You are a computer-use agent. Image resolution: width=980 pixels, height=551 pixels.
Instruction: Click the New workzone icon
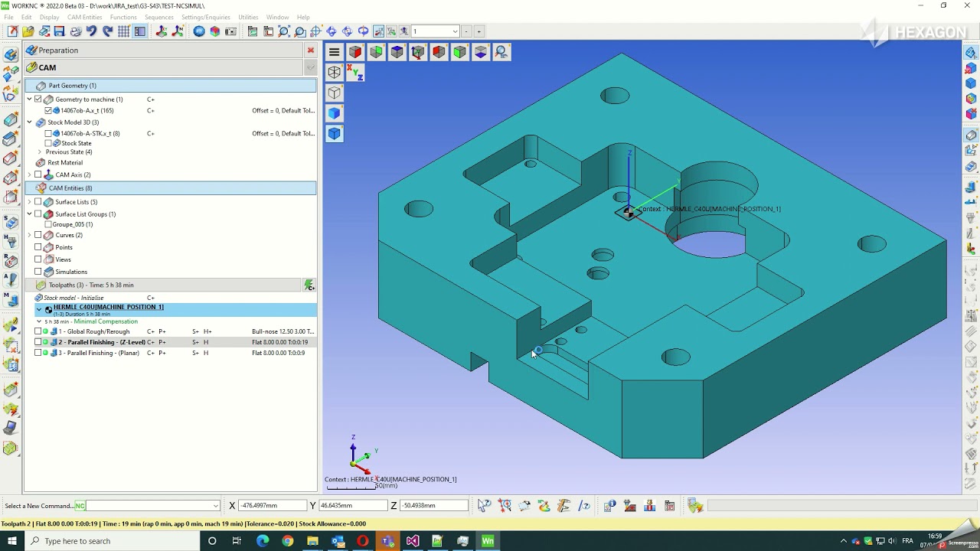12,31
